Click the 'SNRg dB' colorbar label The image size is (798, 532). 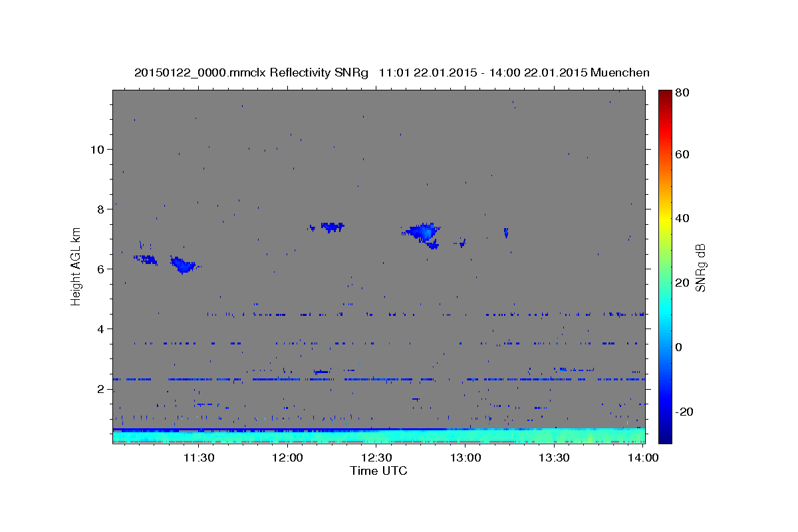point(700,267)
